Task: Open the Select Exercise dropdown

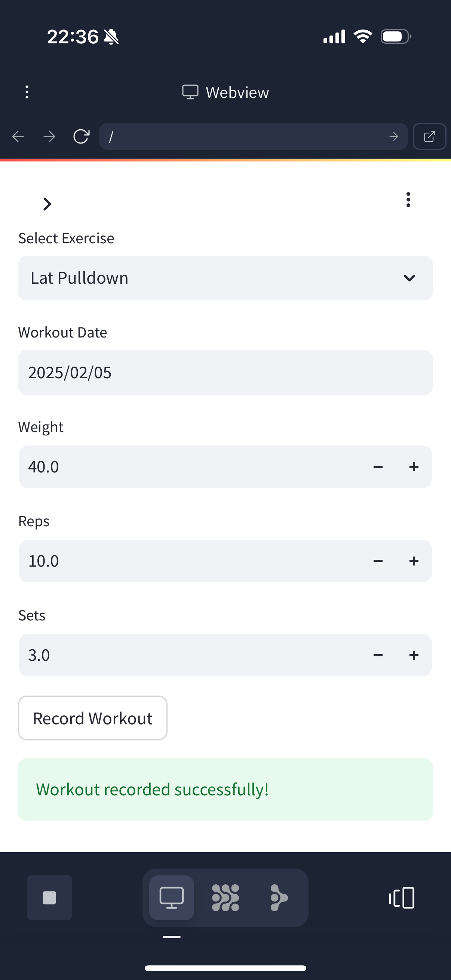Action: pyautogui.click(x=225, y=278)
